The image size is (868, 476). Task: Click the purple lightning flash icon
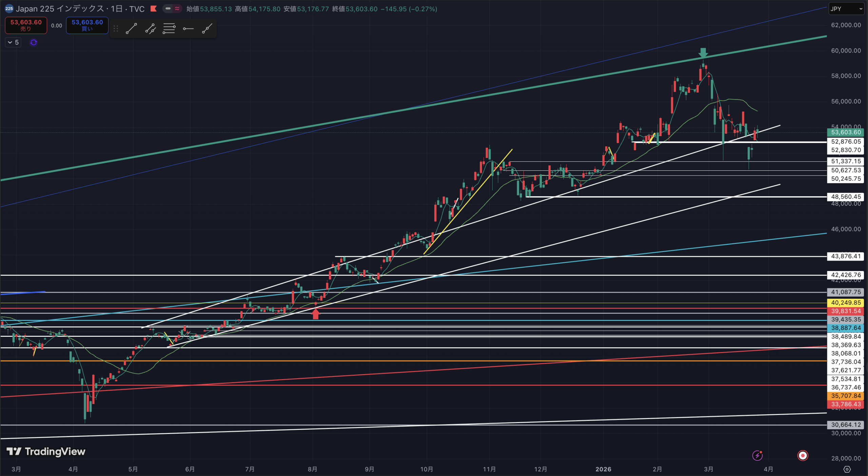pyautogui.click(x=757, y=455)
